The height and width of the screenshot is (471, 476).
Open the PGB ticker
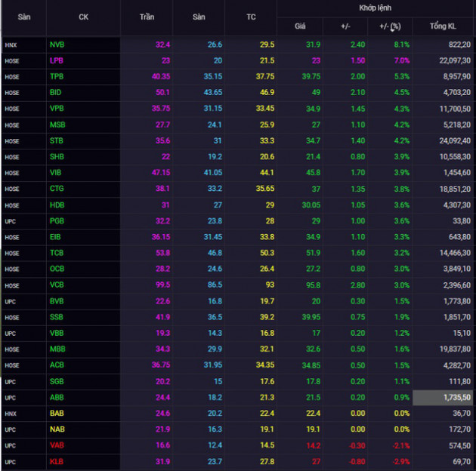[57, 221]
